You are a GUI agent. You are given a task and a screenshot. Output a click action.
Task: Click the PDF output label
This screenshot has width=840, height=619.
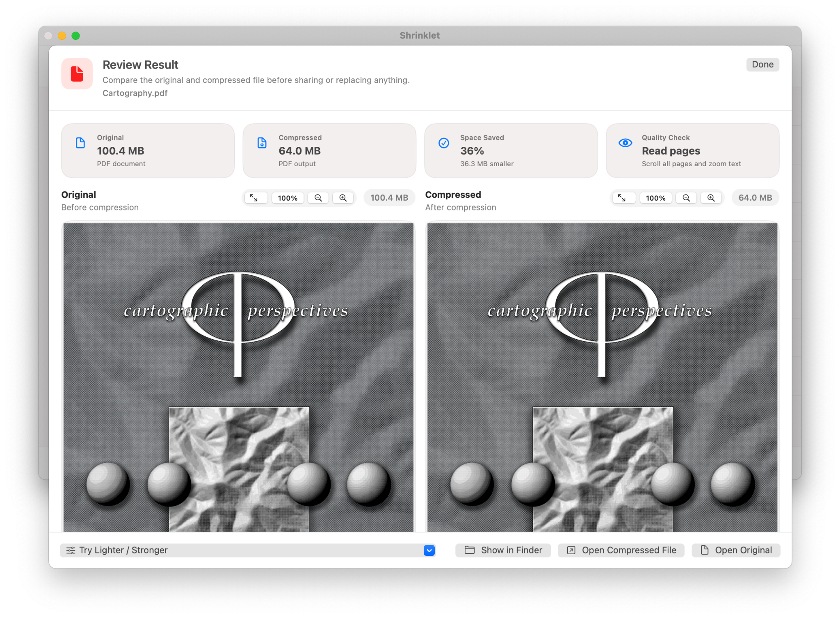coord(297,164)
